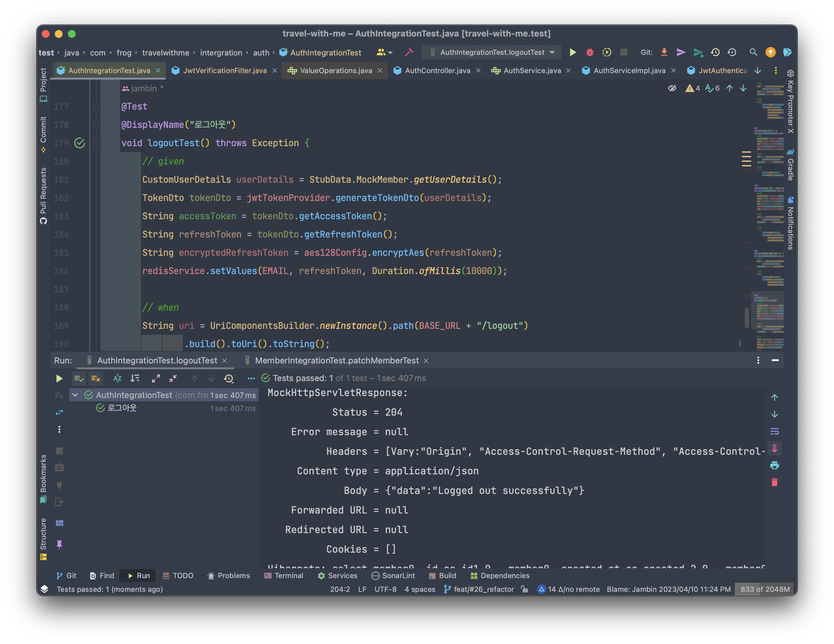Collapse the AuthIntegrationTest tree node

[75, 395]
